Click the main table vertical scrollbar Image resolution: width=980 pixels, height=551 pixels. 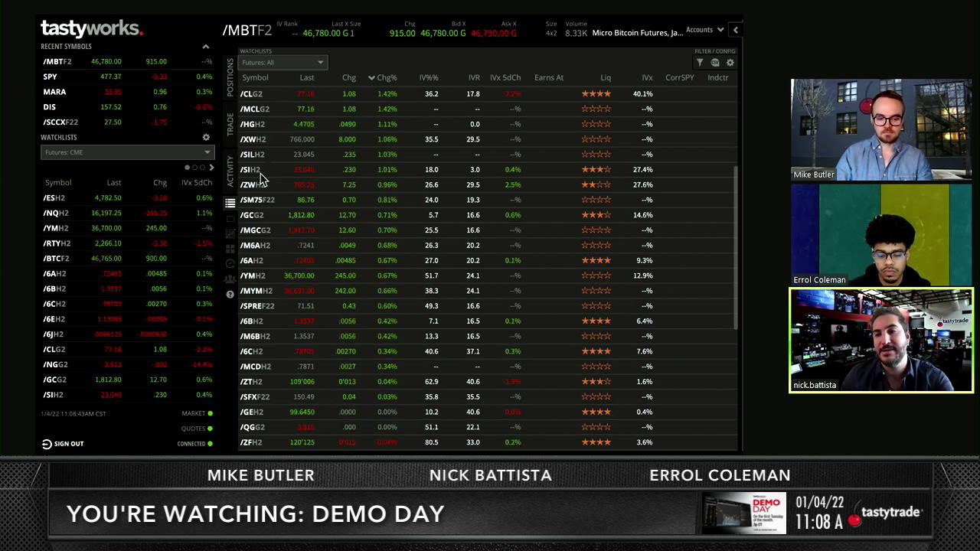pos(736,249)
